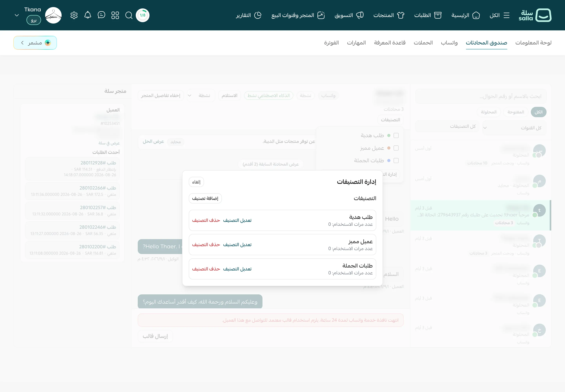Click the store avatar picture
The image size is (565, 392).
tap(53, 15)
